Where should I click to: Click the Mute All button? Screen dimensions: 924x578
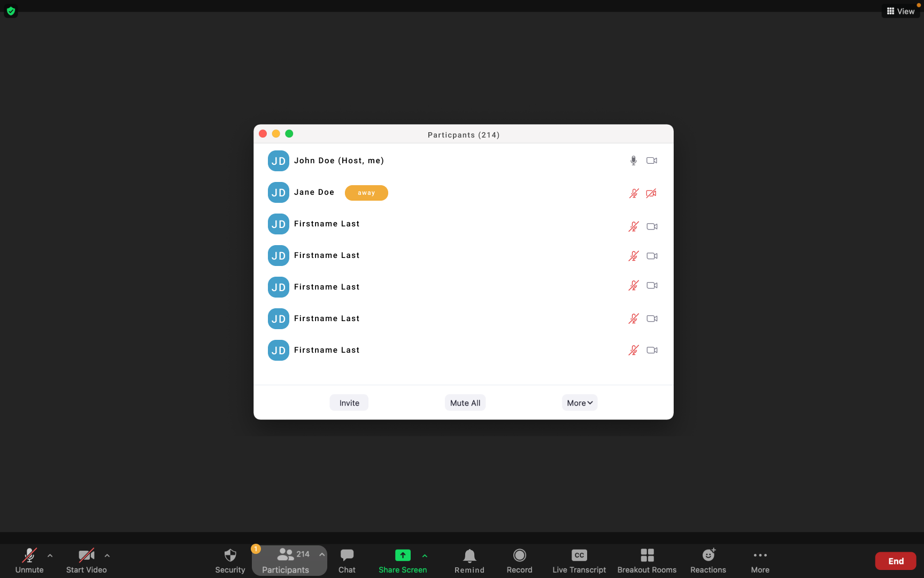[465, 402]
